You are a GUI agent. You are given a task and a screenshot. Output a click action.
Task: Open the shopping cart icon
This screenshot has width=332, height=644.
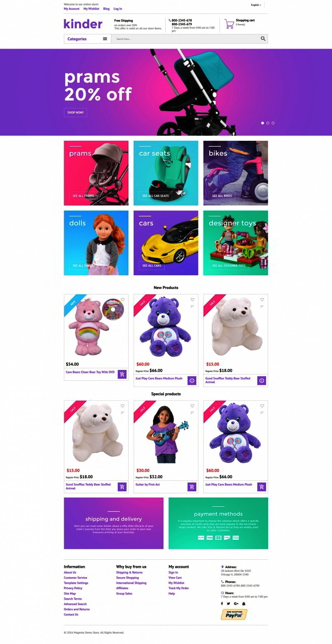pyautogui.click(x=229, y=24)
